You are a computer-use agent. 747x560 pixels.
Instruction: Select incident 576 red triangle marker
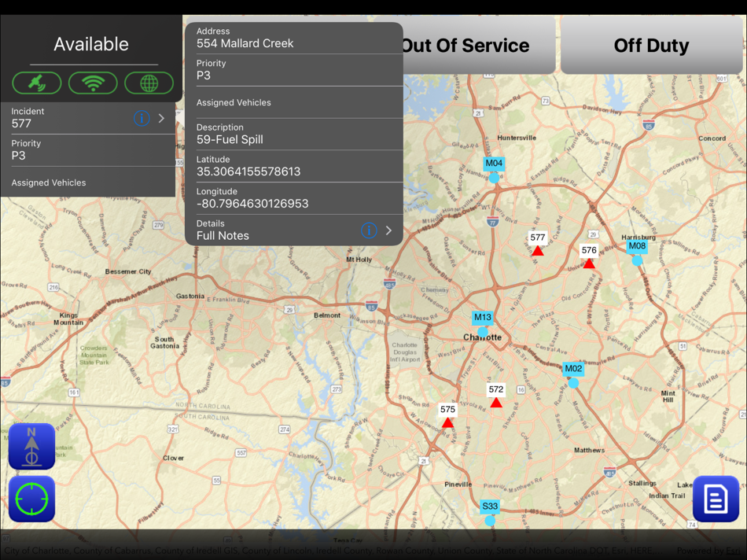click(x=589, y=263)
